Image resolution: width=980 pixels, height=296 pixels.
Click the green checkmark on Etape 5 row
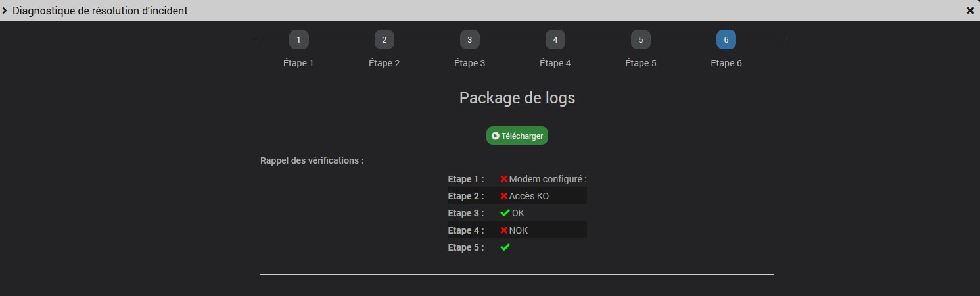505,247
